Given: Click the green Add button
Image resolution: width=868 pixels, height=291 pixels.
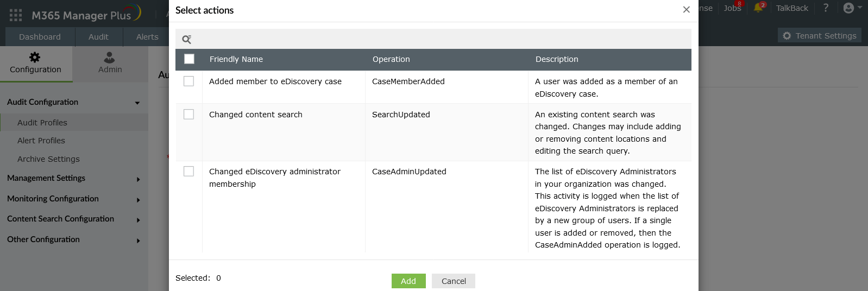Looking at the screenshot, I should point(408,281).
